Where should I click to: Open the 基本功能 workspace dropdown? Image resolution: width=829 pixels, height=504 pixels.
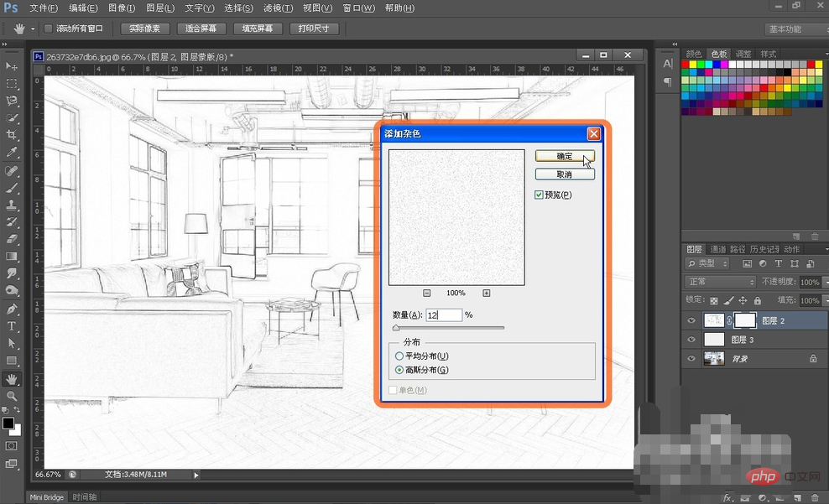pos(794,29)
